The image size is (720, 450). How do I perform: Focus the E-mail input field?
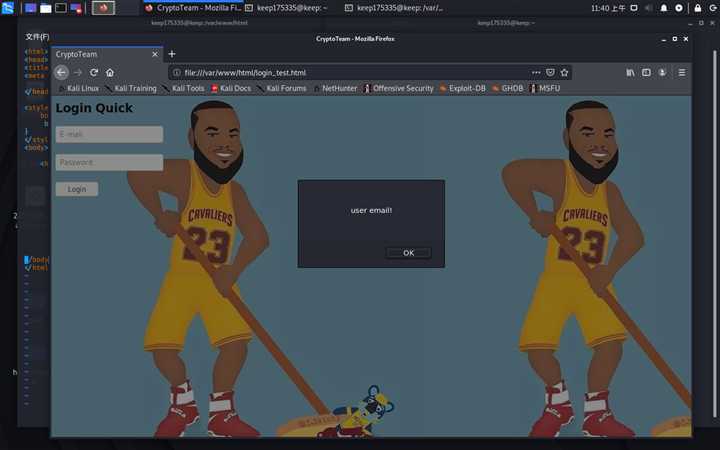point(109,134)
